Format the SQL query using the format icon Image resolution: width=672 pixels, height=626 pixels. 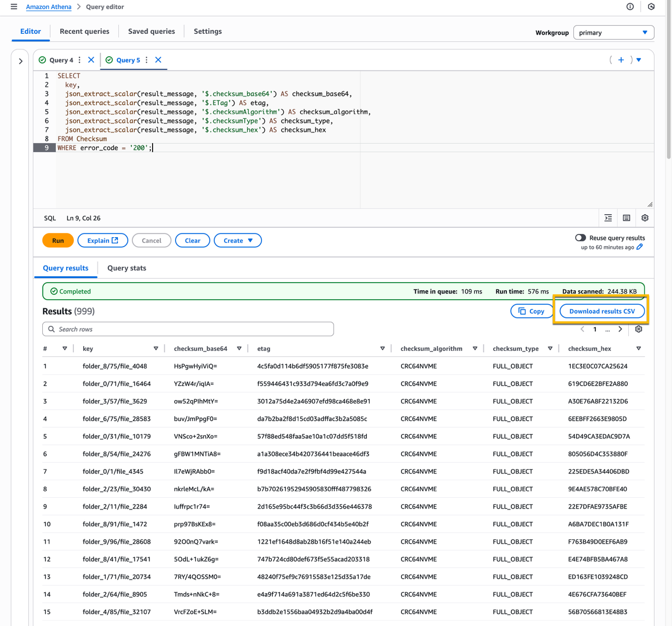point(608,217)
